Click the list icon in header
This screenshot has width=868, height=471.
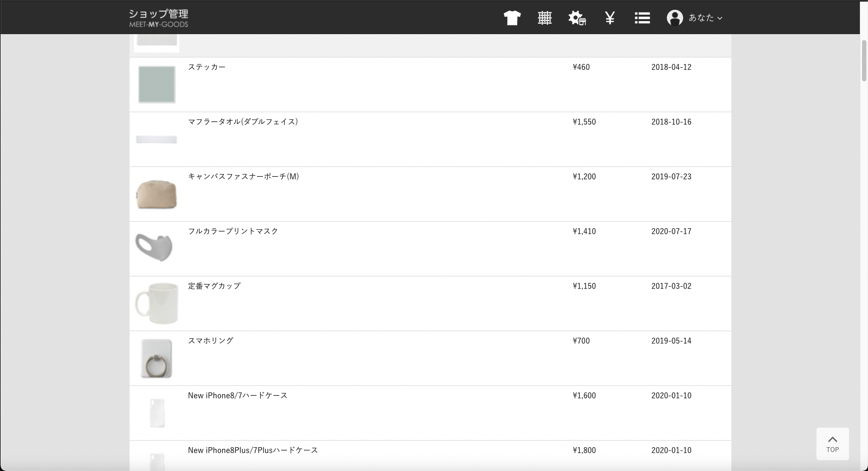642,18
